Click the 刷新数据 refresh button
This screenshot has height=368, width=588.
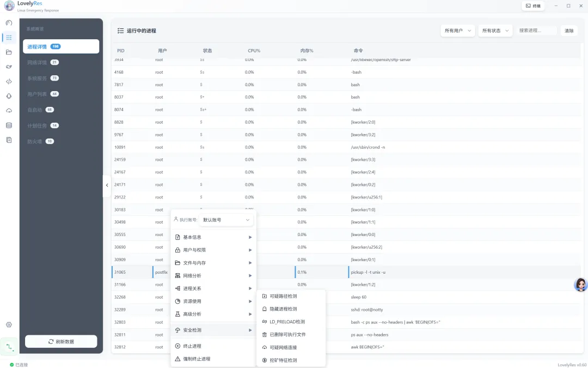[x=61, y=342]
